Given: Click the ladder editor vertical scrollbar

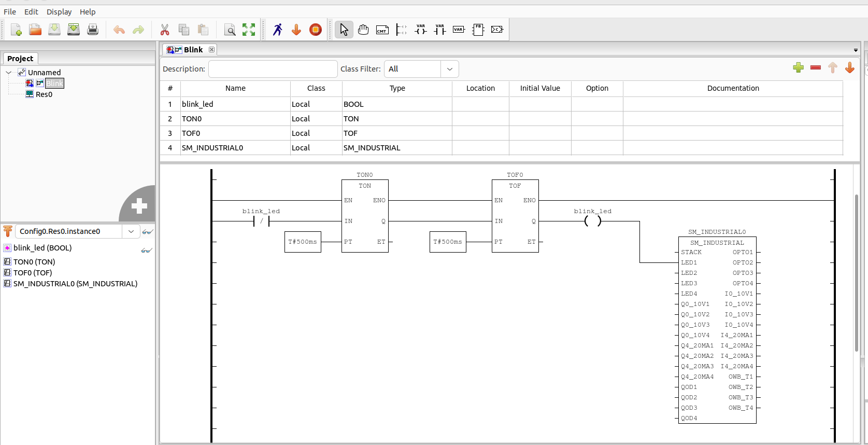Looking at the screenshot, I should 857,273.
